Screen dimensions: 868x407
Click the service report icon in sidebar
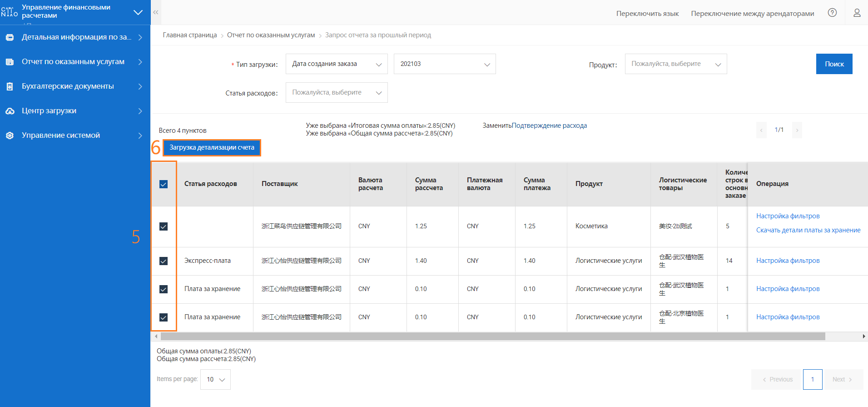pyautogui.click(x=10, y=62)
